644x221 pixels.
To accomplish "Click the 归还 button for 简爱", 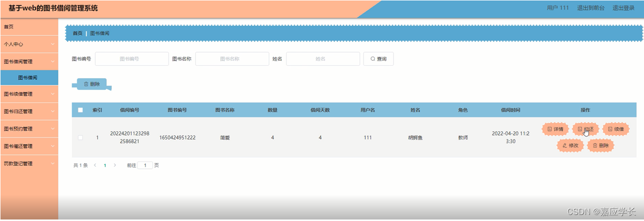I will coord(586,129).
